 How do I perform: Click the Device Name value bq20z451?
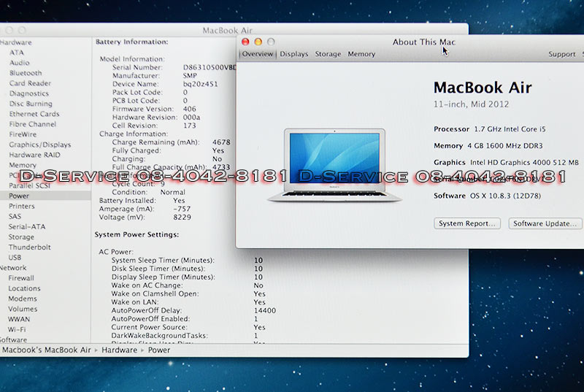coord(200,84)
